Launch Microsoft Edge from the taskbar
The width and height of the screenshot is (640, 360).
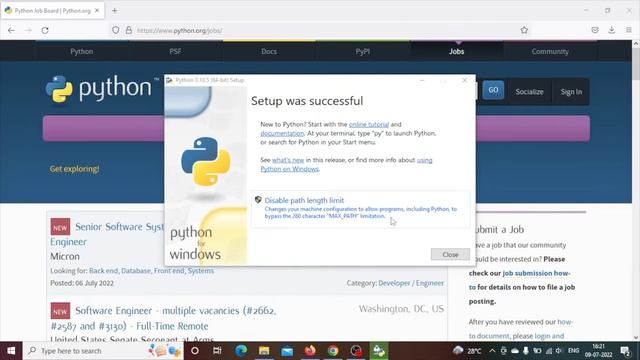point(241,351)
